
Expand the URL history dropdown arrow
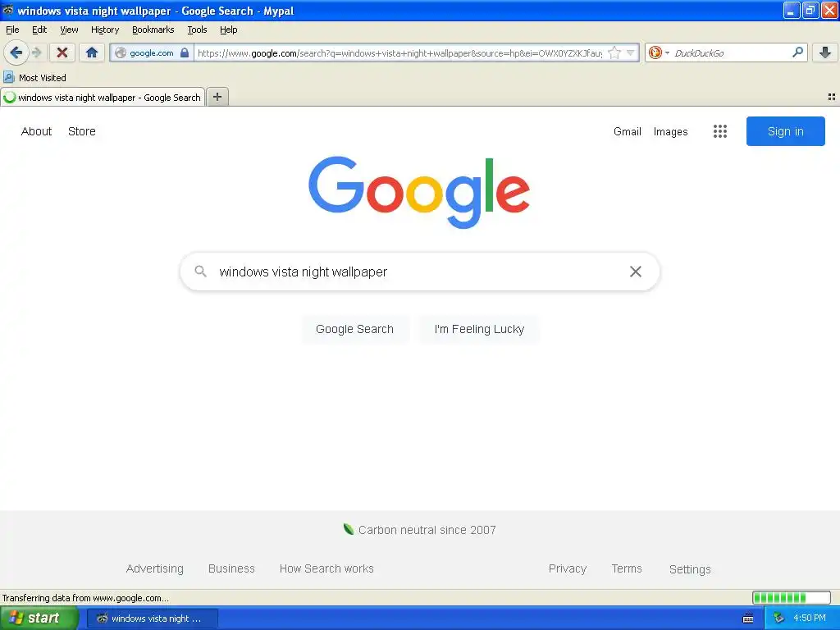click(x=631, y=52)
